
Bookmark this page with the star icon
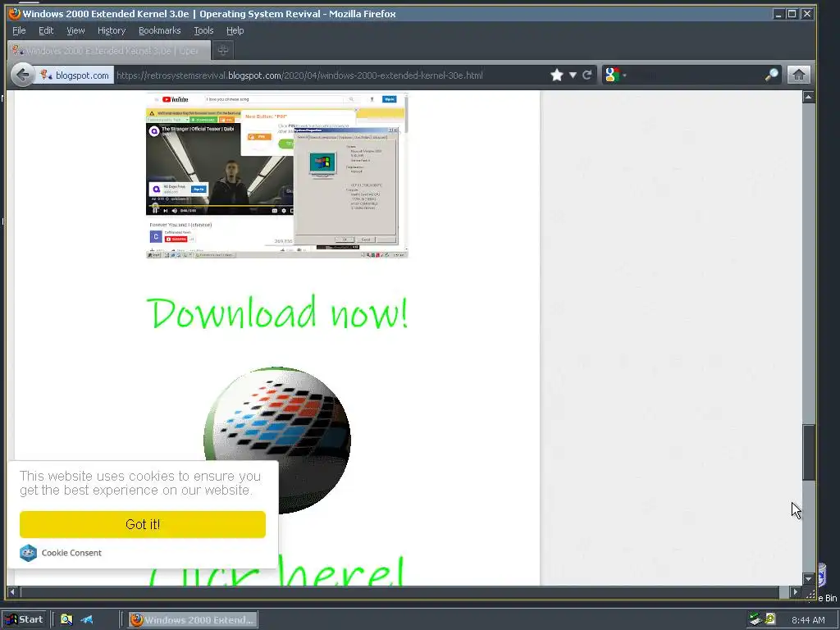coord(557,75)
